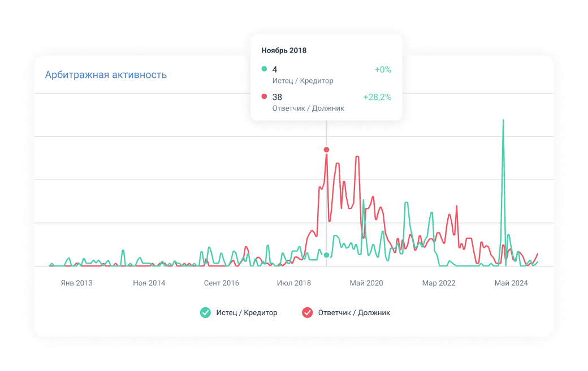The height and width of the screenshot is (371, 588).
Task: Click the tallest green spike's peak
Action: [503, 120]
